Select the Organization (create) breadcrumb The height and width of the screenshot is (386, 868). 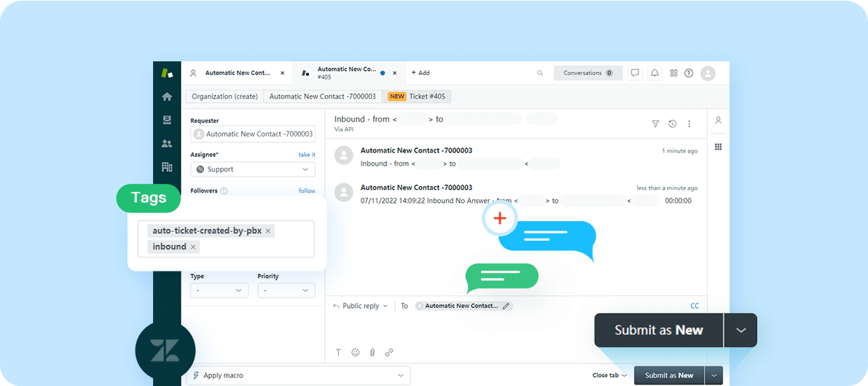(224, 96)
